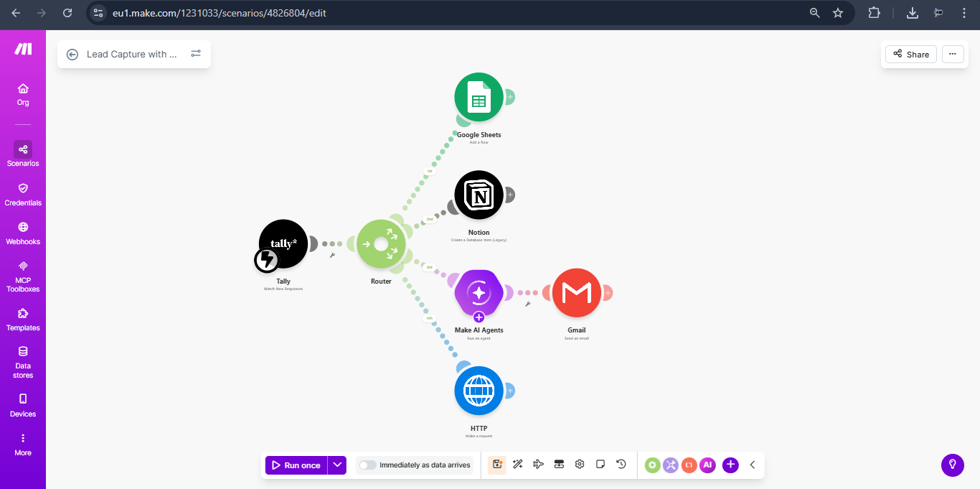980x489 pixels.
Task: Click the orange text parser favorite icon
Action: 689,465
